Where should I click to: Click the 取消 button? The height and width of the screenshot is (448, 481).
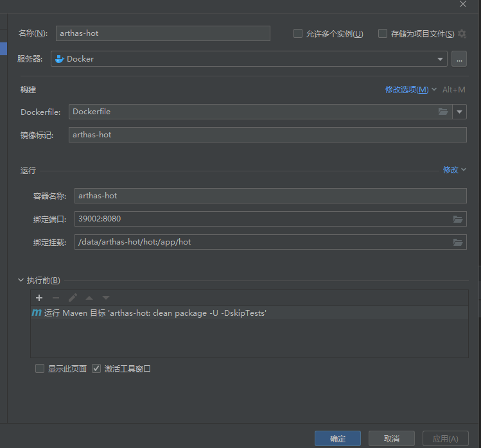tap(392, 438)
